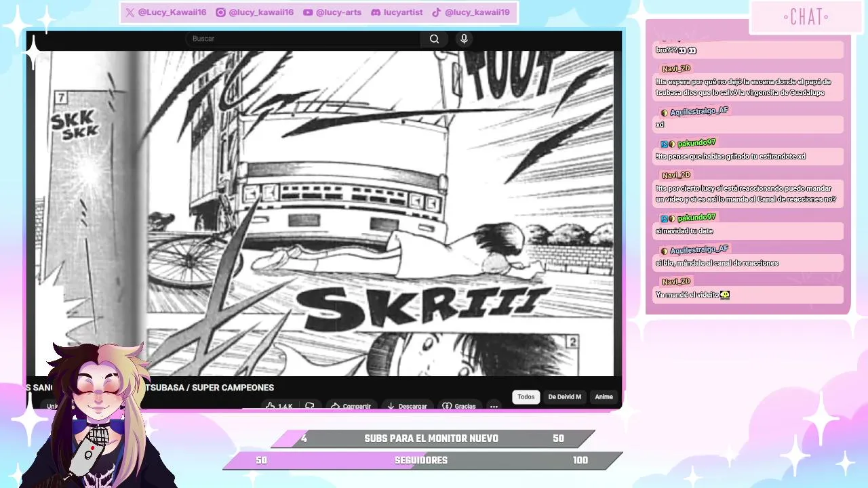868x488 pixels.
Task: Click the SEGUIDORES goal progress bar
Action: pyautogui.click(x=422, y=460)
